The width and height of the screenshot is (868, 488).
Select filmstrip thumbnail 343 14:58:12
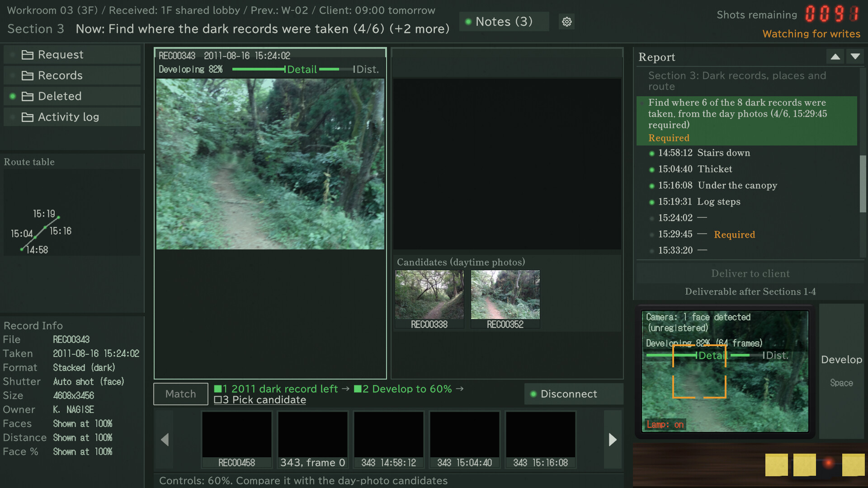click(x=389, y=439)
